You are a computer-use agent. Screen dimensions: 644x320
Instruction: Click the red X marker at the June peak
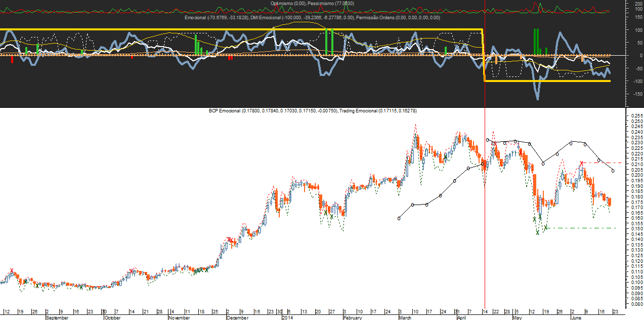(582, 163)
